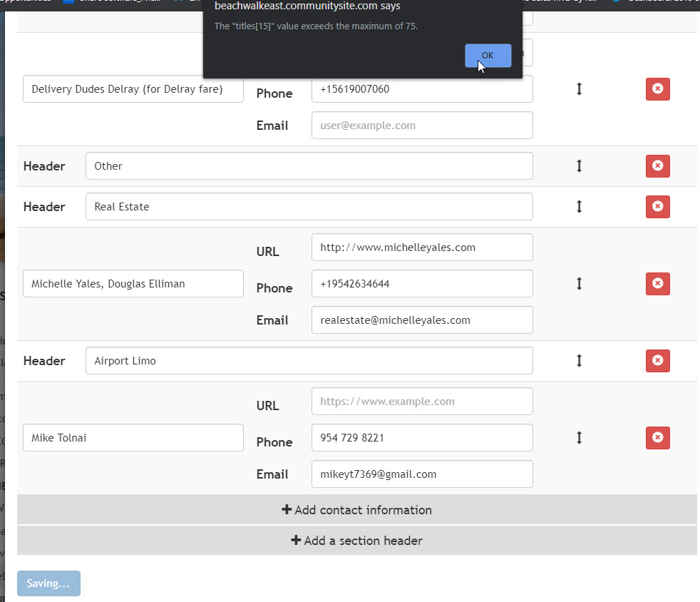Edit the Airport Limo header field
This screenshot has height=602, width=700.
[309, 361]
